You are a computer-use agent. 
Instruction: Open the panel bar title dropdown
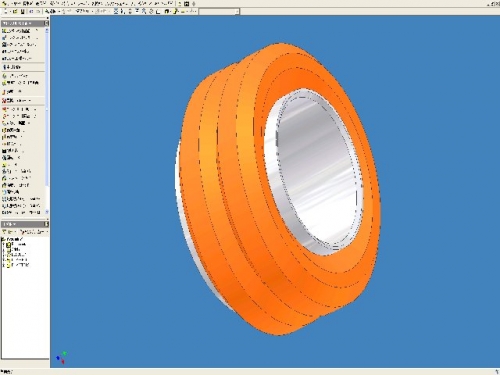point(17,23)
